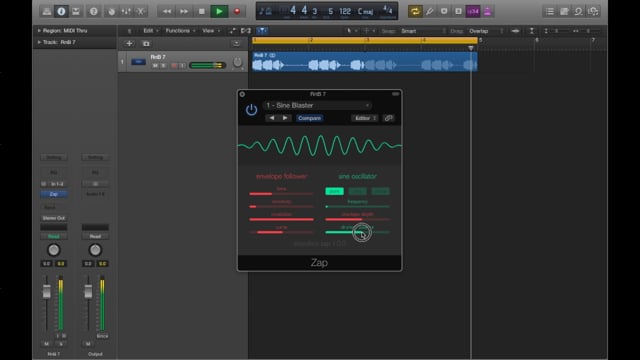Expand the Region MIDI Thru disclosure triangle

coord(39,31)
